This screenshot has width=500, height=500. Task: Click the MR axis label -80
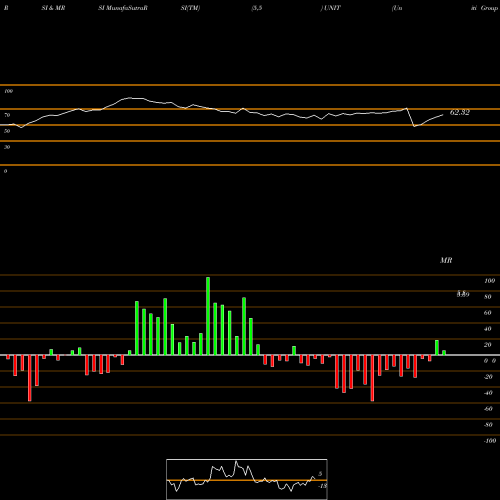(x=488, y=425)
